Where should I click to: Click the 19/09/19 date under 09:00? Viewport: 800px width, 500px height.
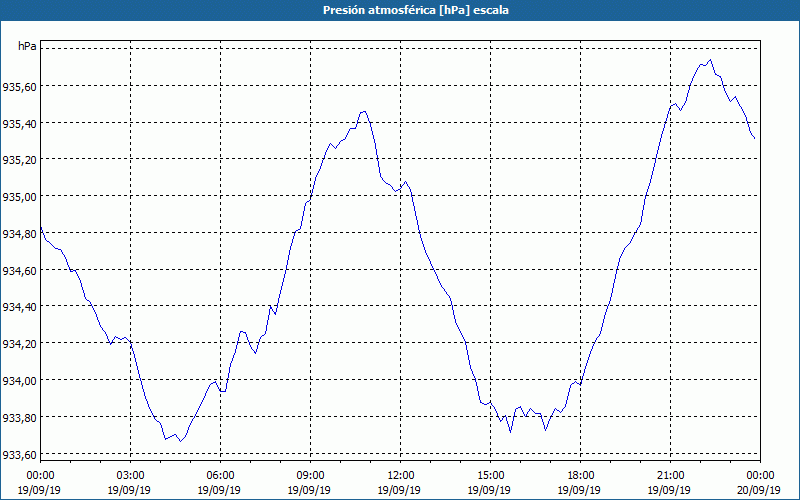[309, 490]
